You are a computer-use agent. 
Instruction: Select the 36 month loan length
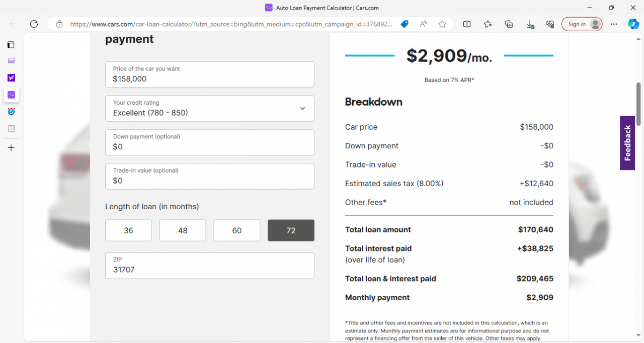point(128,230)
